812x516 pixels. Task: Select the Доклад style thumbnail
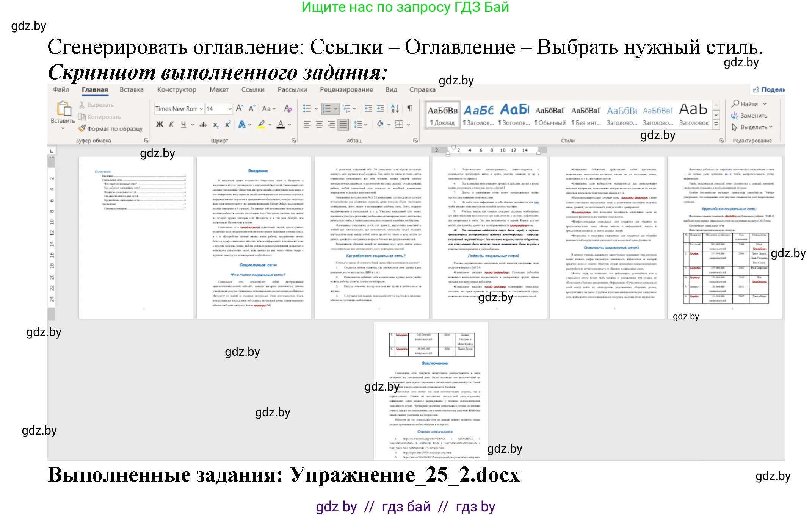coord(442,114)
